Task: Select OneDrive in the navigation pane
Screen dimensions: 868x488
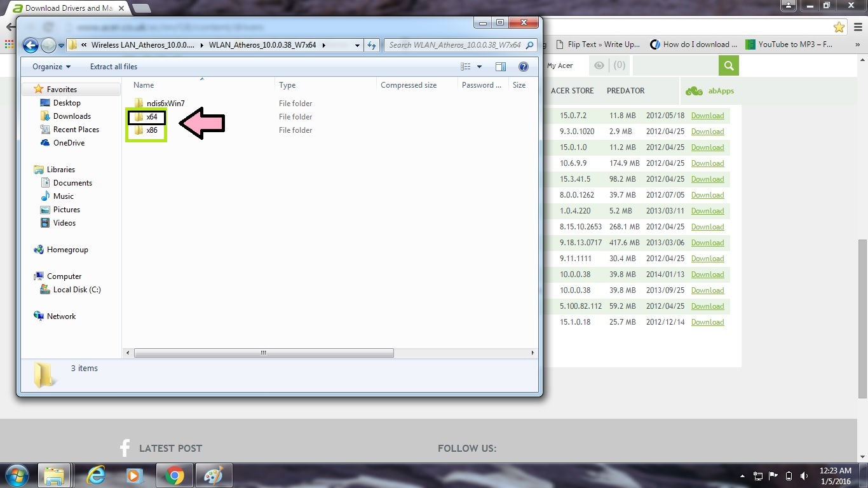Action: point(69,143)
